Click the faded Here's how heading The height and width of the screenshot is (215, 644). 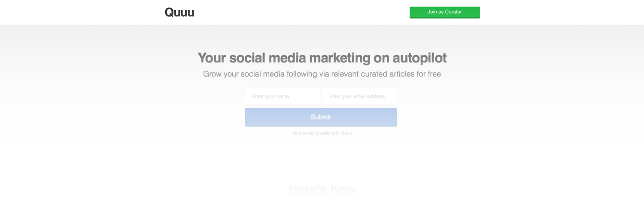tap(322, 190)
